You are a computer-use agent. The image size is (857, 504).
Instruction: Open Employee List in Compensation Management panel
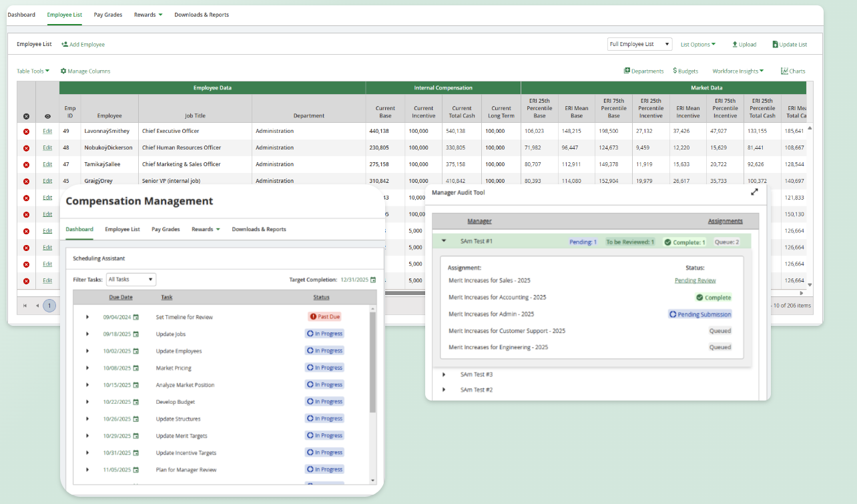point(122,229)
